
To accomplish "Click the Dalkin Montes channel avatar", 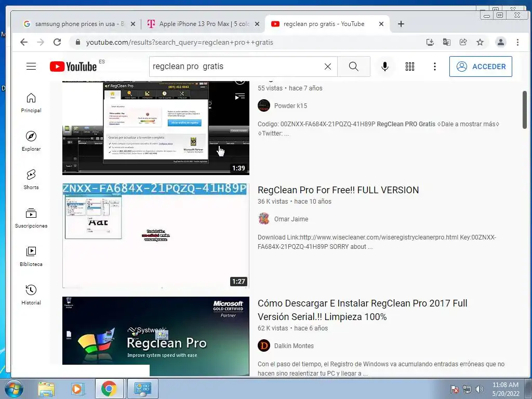I will coord(264,345).
